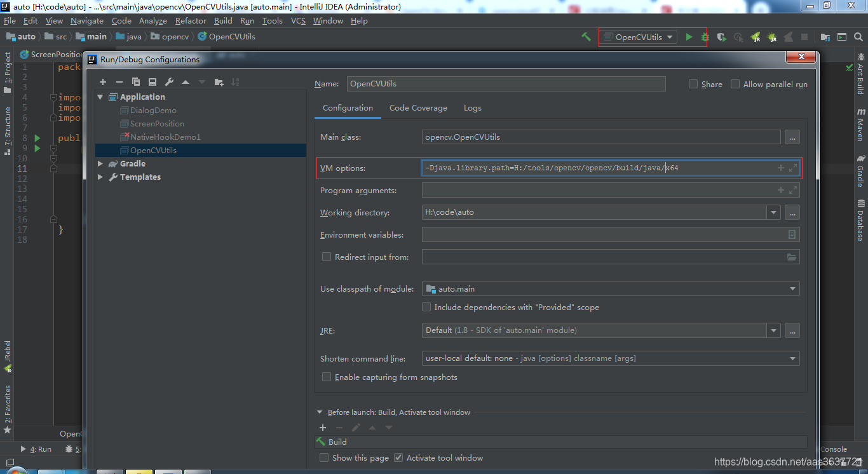The image size is (868, 474).
Task: Click the Edit Templates wrench icon
Action: tap(169, 82)
